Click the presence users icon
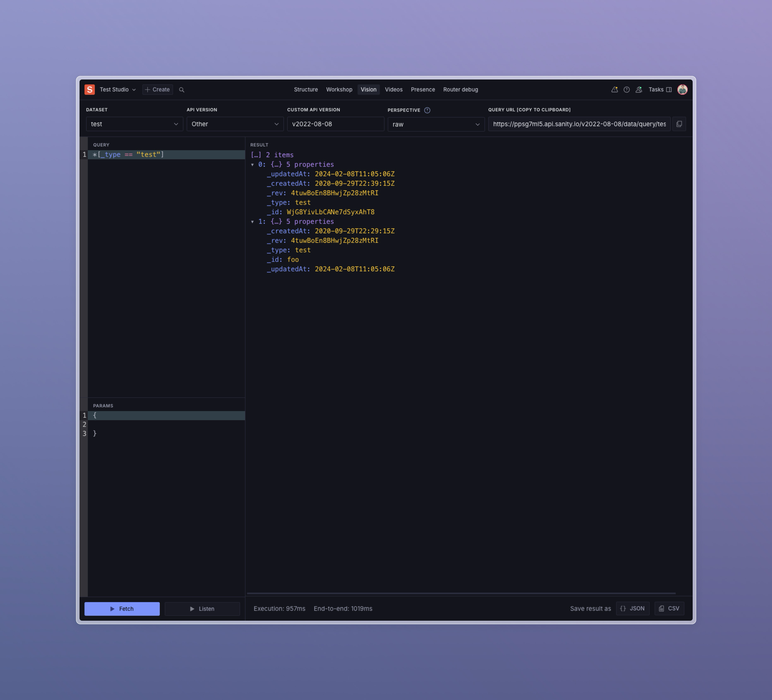Screen dimensions: 772x700 coord(639,90)
